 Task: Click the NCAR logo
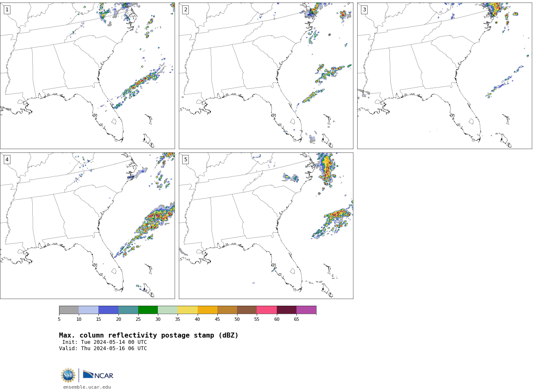coord(98,375)
